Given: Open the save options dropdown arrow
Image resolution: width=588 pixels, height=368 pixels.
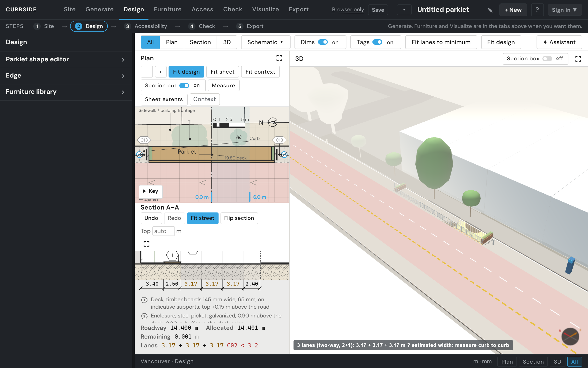Looking at the screenshot, I should point(404,10).
